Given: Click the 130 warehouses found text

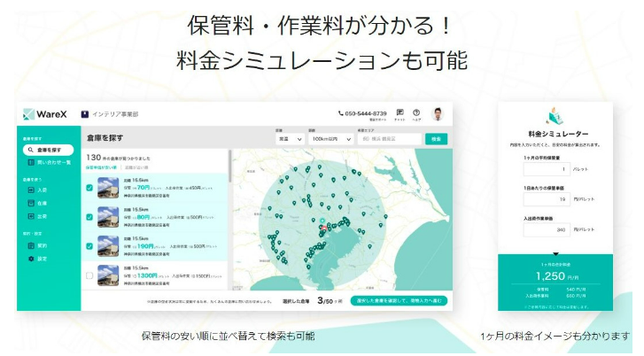Looking at the screenshot, I should [118, 158].
